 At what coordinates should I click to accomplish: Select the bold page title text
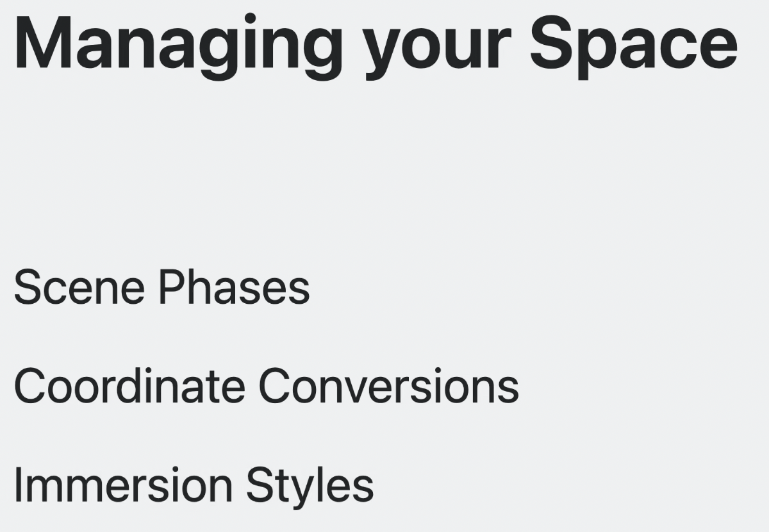pos(376,45)
